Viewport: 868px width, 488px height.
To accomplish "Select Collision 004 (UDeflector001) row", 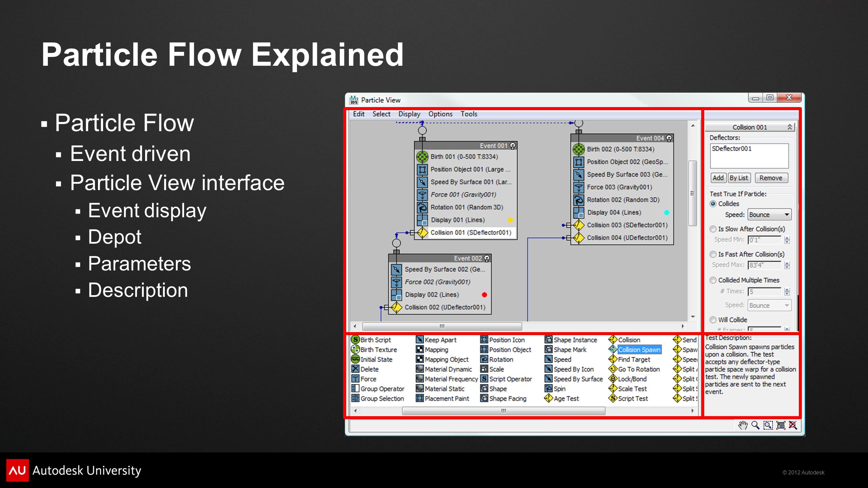I will (x=622, y=238).
